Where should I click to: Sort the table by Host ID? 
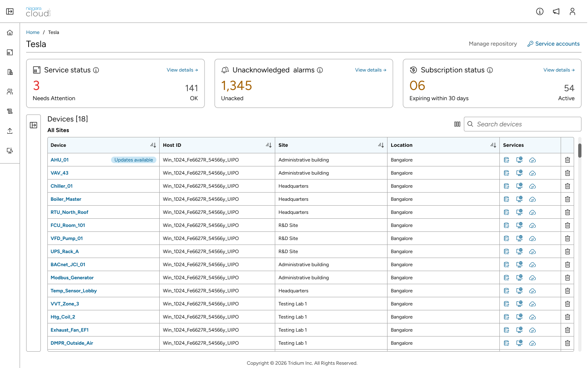(269, 145)
